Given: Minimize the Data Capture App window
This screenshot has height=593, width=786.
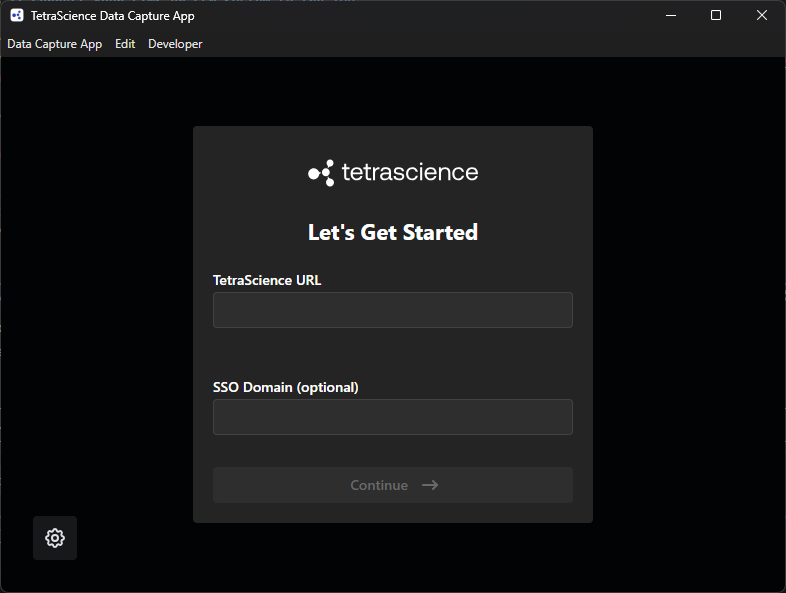Looking at the screenshot, I should click(671, 16).
